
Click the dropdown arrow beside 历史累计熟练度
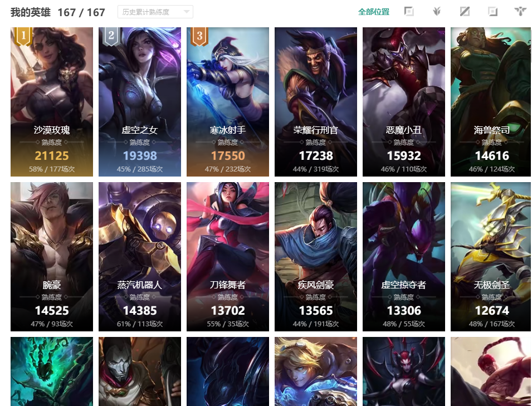coord(186,12)
